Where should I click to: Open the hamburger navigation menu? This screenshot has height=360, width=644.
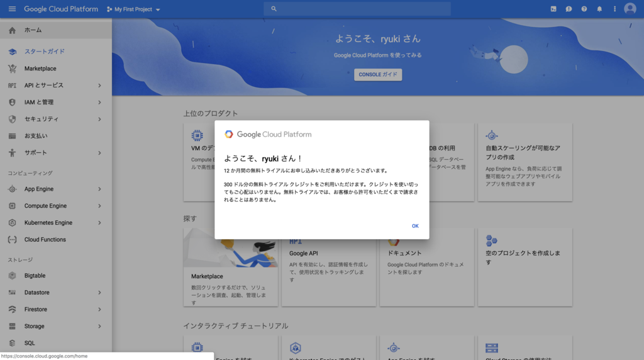tap(12, 9)
